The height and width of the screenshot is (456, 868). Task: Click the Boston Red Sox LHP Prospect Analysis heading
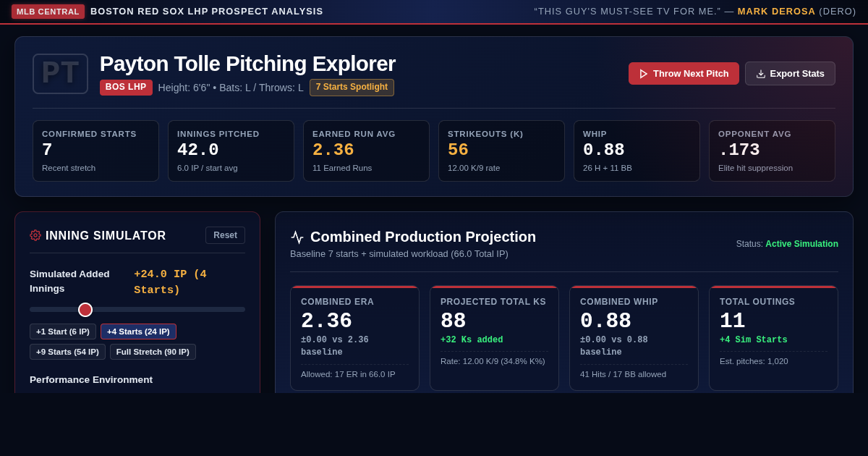(207, 12)
